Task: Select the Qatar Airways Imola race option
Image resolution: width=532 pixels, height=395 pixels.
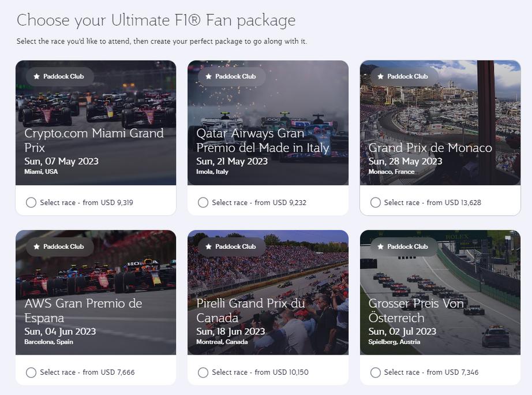Action: coord(203,203)
